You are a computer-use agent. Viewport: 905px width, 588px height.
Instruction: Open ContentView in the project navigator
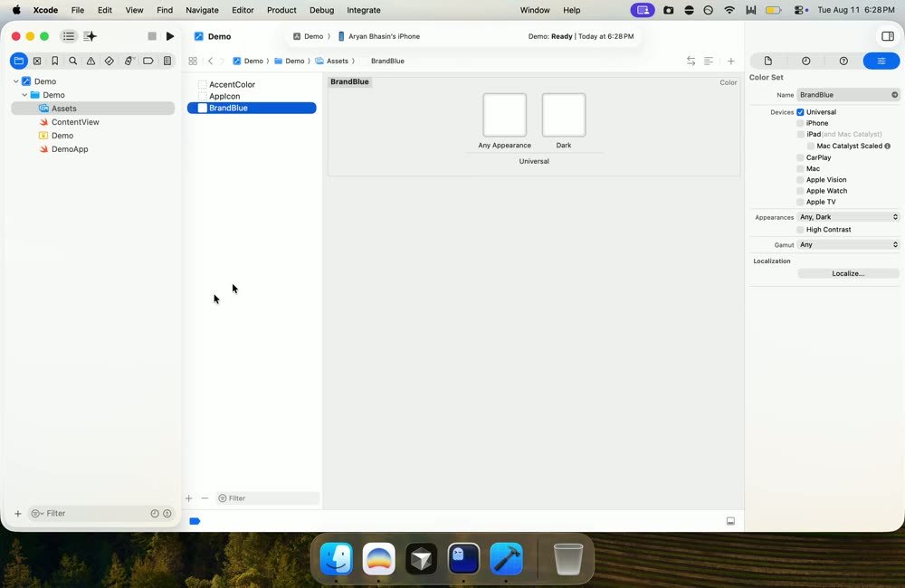pos(75,122)
